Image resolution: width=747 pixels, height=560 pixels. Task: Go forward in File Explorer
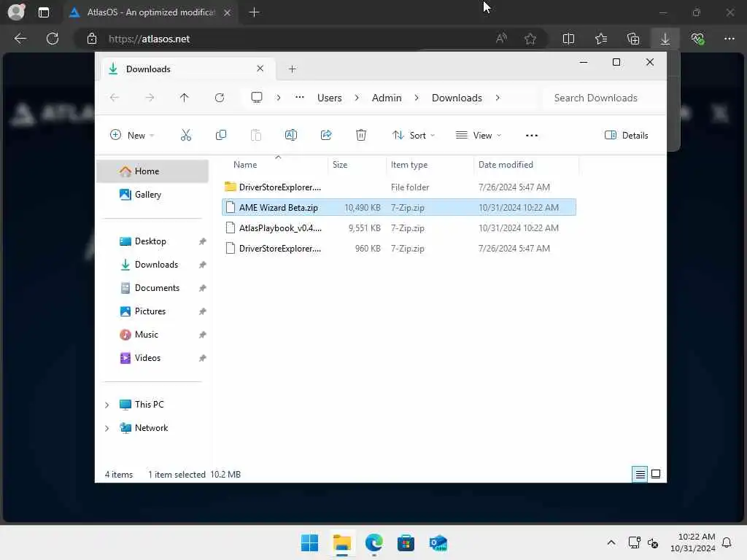coord(150,98)
